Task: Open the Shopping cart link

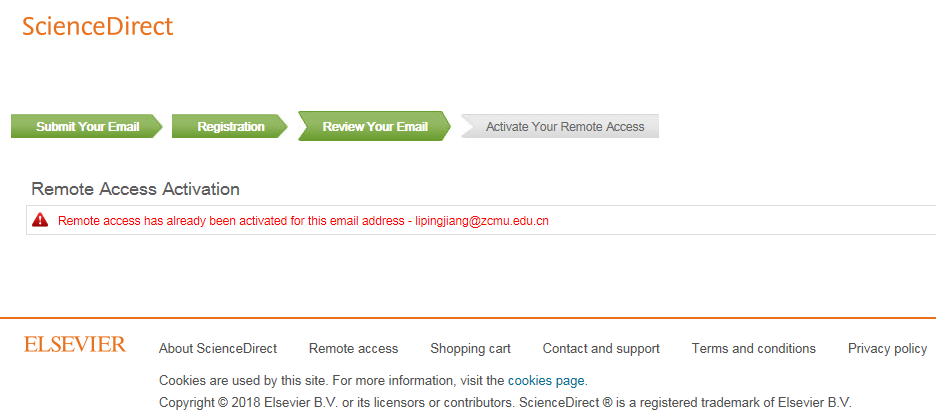Action: [x=470, y=349]
